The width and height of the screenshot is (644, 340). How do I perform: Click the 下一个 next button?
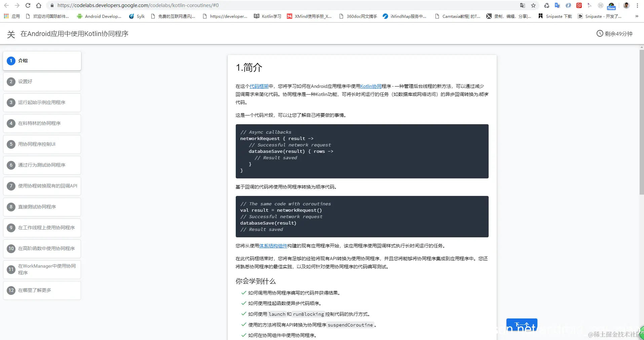[x=522, y=326]
